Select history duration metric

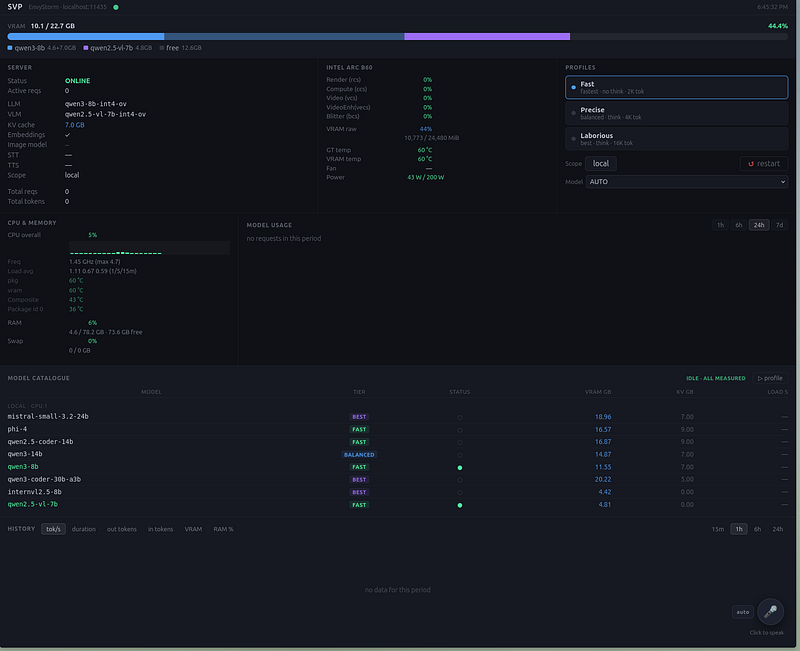point(84,529)
